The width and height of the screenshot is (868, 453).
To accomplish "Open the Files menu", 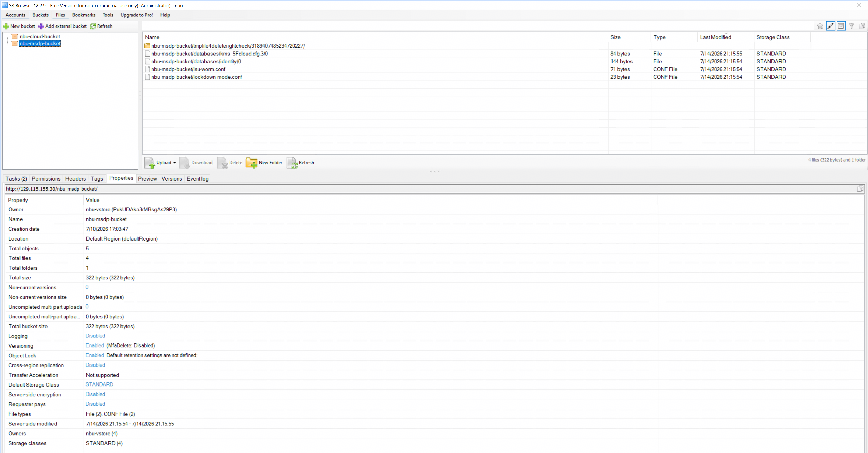I will pyautogui.click(x=60, y=15).
